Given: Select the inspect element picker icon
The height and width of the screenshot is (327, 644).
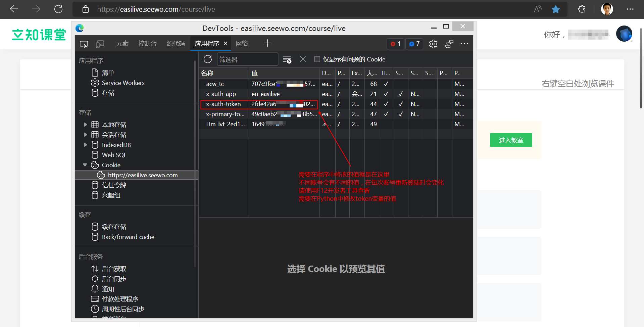Looking at the screenshot, I should coord(84,44).
